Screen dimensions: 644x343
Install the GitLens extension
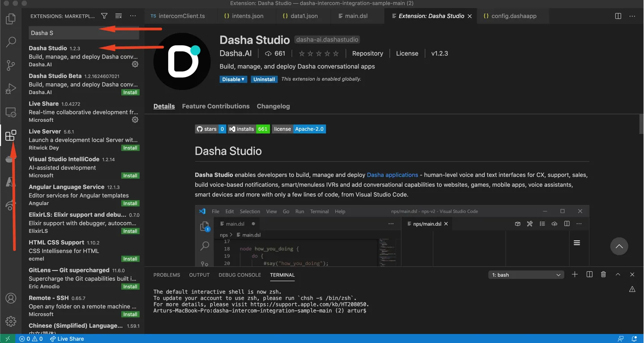pyautogui.click(x=130, y=287)
